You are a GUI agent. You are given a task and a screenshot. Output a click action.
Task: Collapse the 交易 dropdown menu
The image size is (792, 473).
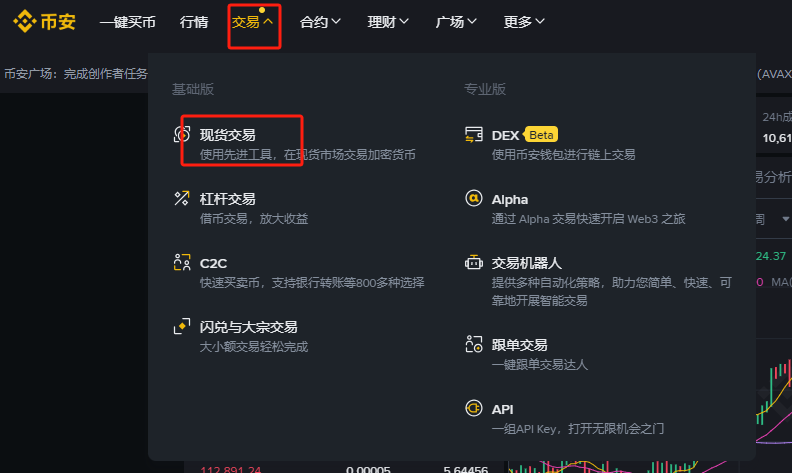point(253,22)
